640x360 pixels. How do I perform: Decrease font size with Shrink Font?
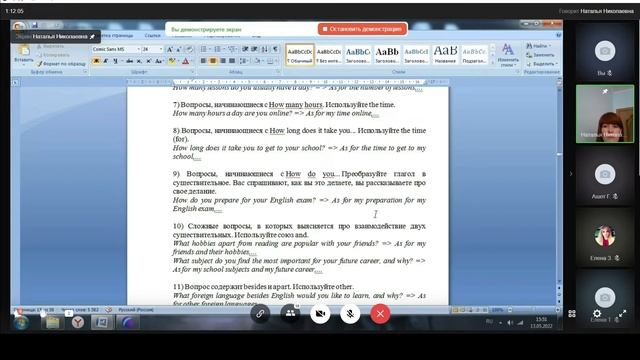pos(179,49)
